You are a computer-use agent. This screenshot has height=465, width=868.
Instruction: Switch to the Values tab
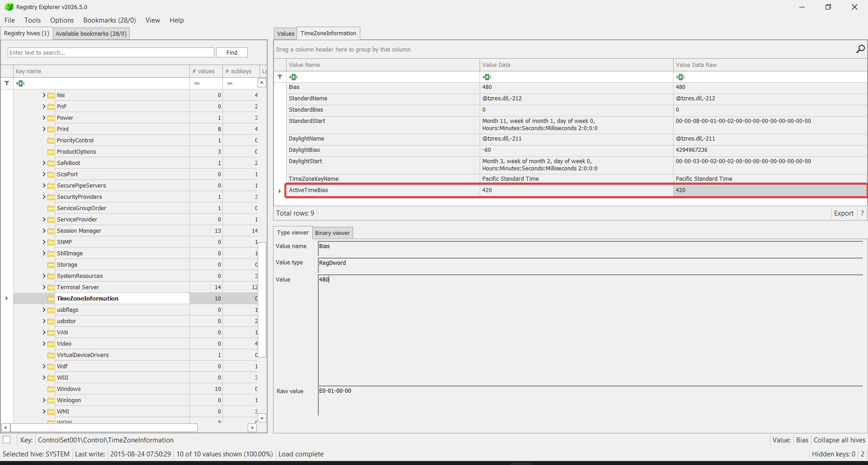(x=286, y=33)
